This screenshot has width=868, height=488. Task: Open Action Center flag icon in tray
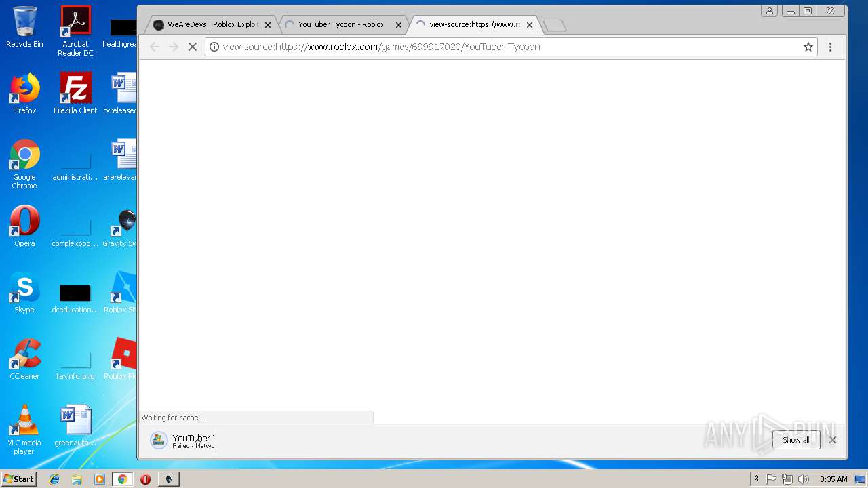[x=771, y=479]
